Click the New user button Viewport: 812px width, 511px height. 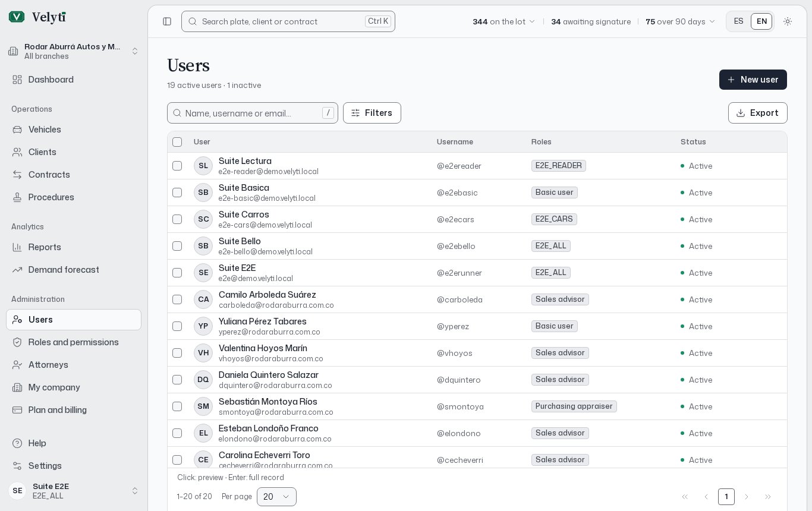[x=753, y=80]
